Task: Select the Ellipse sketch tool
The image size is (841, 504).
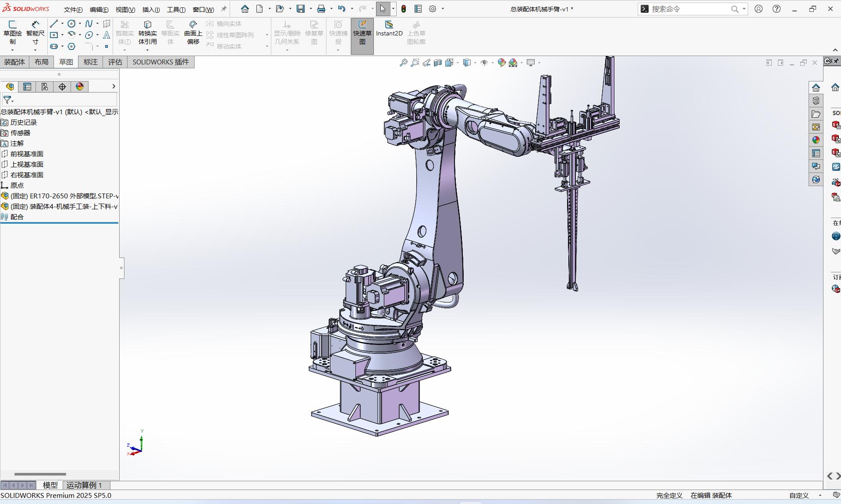Action: (x=89, y=35)
